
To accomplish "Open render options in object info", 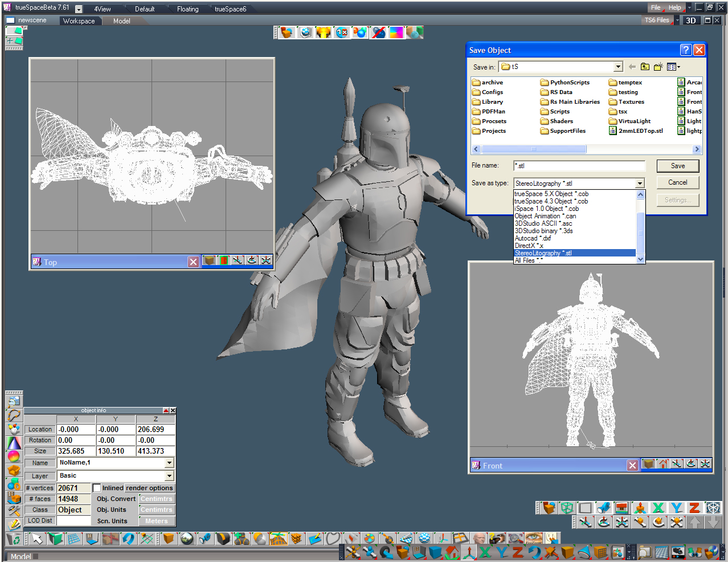I will click(149, 488).
